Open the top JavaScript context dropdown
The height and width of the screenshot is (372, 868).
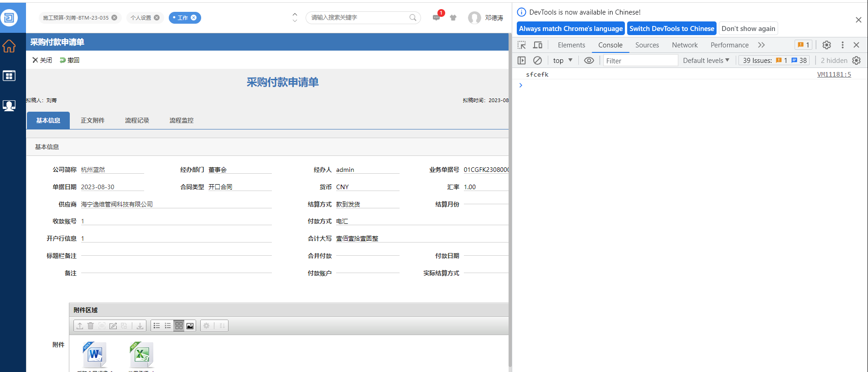(562, 61)
